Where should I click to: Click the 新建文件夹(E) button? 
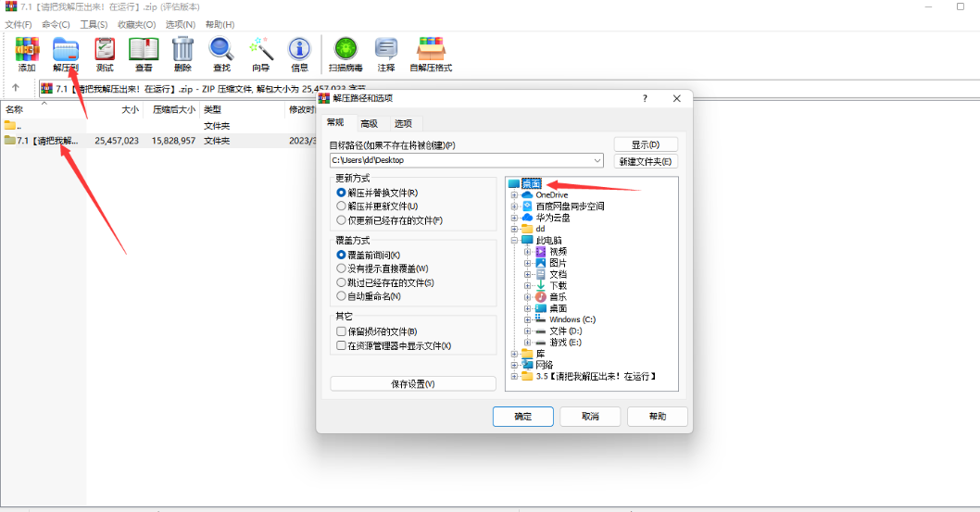[x=646, y=162]
